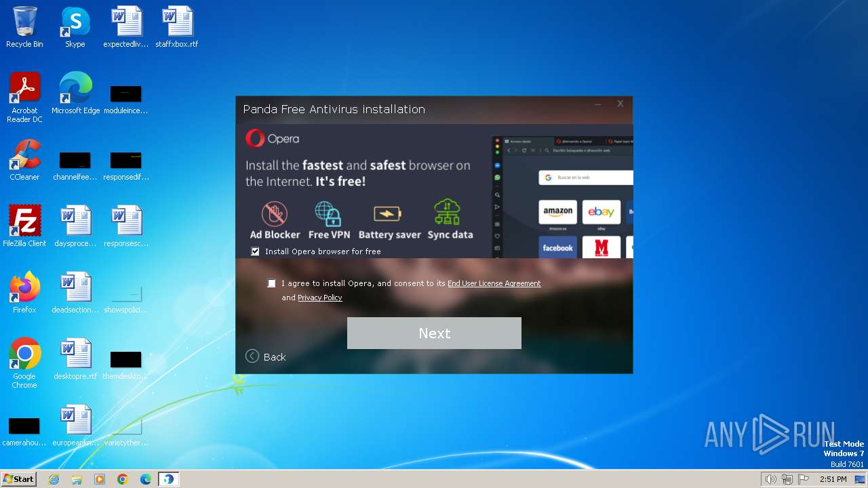Select the staffxbox.rtf file

(177, 27)
